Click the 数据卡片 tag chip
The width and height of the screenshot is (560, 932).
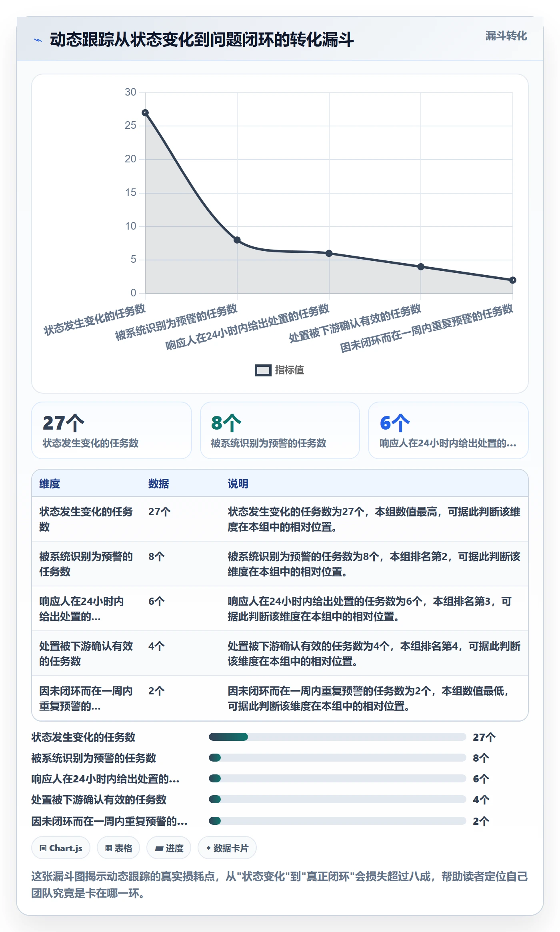pos(227,848)
